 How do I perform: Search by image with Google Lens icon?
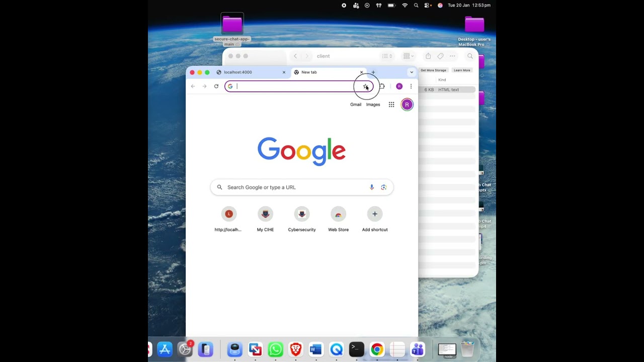click(383, 187)
